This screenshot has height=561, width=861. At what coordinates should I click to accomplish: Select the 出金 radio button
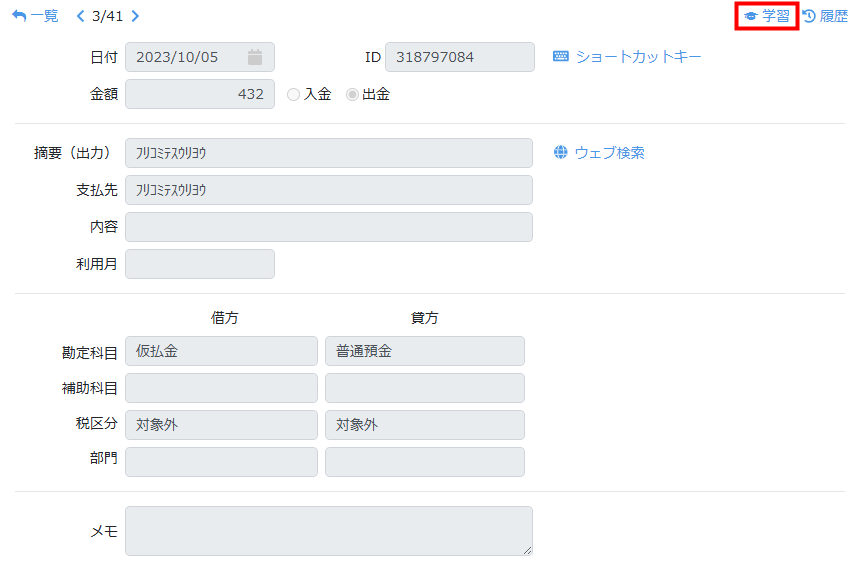pyautogui.click(x=352, y=95)
